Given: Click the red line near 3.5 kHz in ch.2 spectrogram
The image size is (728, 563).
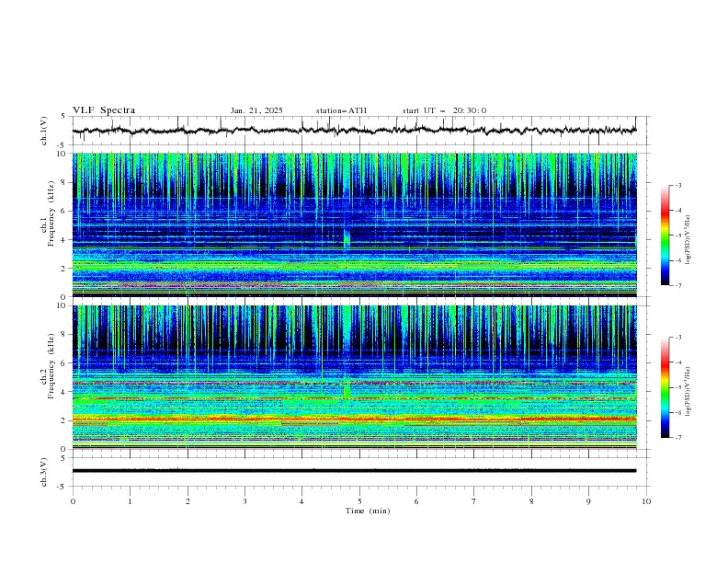Looking at the screenshot, I should point(354,398).
